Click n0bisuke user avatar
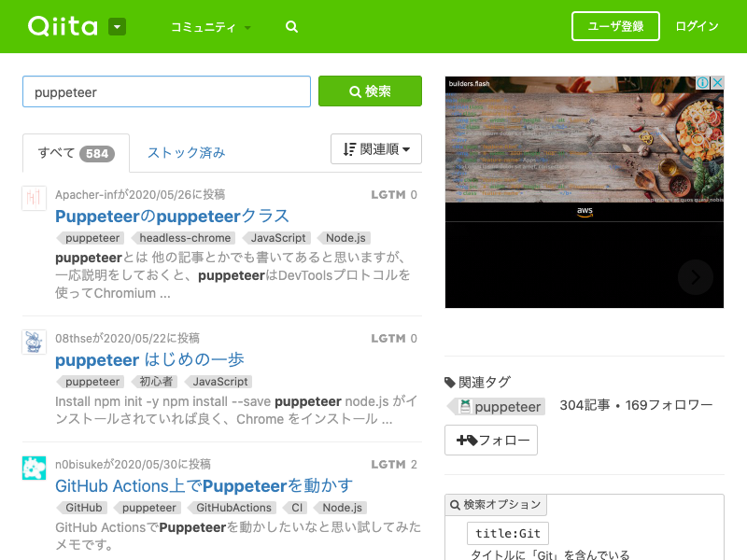Screen dimensions: 747x560 coord(34,468)
